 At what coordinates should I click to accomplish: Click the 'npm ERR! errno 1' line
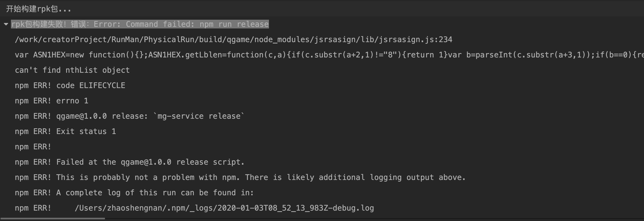click(51, 101)
